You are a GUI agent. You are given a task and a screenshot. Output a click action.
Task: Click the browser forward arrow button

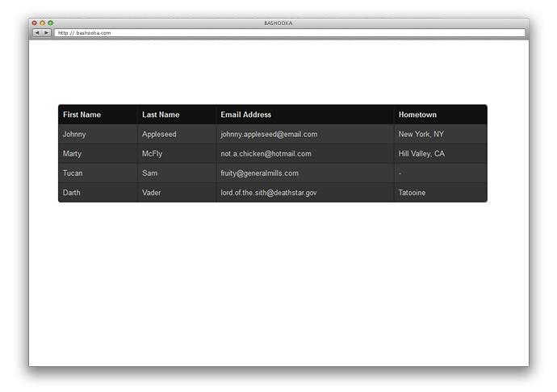(47, 32)
